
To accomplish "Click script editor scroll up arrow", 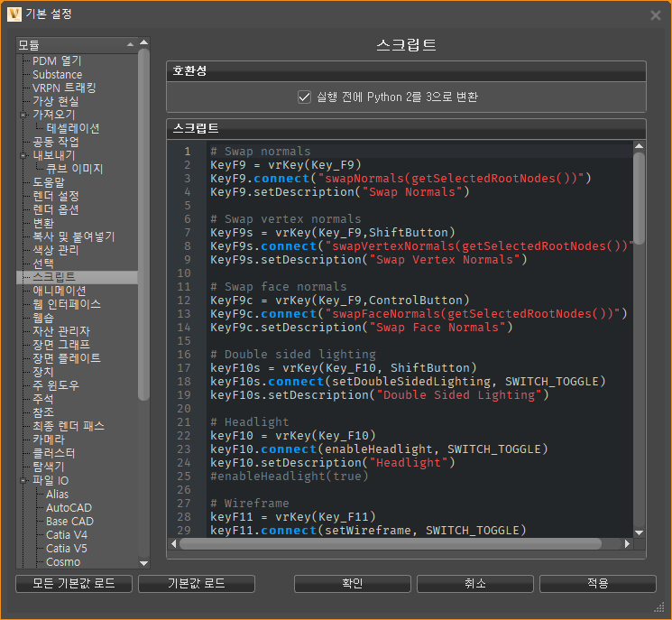I will tap(639, 146).
